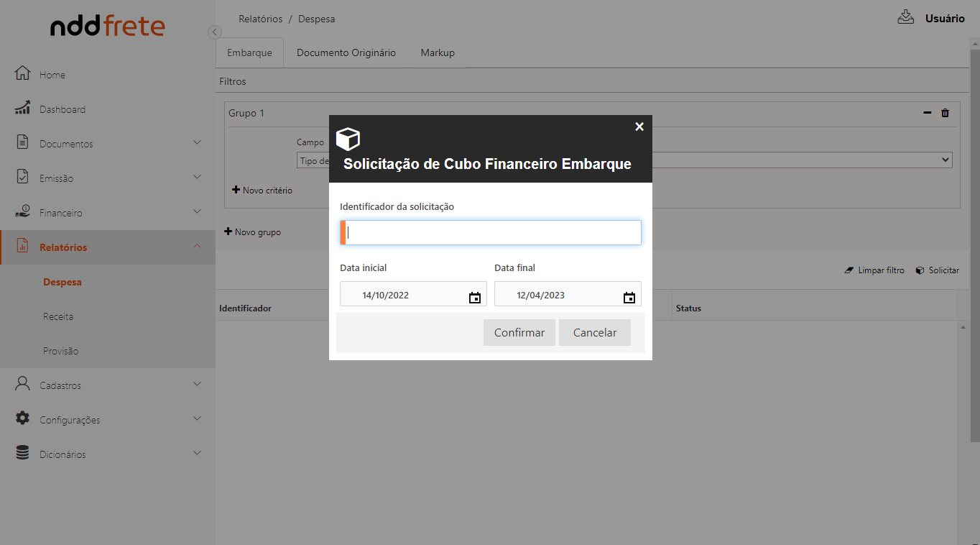Screen dimensions: 980x545
Task: Click the download inbox icon near Usuário
Action: pos(905,18)
